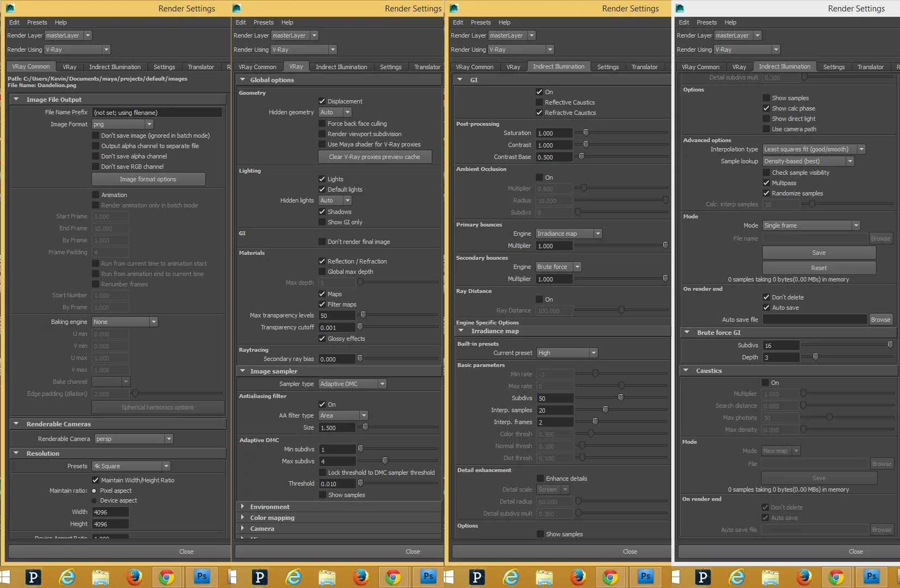Open the Baking engine dropdown
This screenshot has width=900, height=588.
(125, 322)
